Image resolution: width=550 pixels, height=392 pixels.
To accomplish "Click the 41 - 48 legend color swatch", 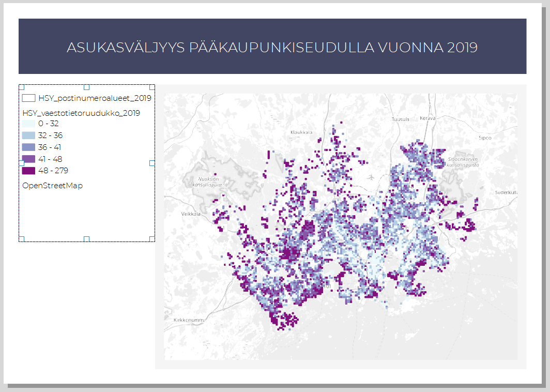I will [x=28, y=159].
